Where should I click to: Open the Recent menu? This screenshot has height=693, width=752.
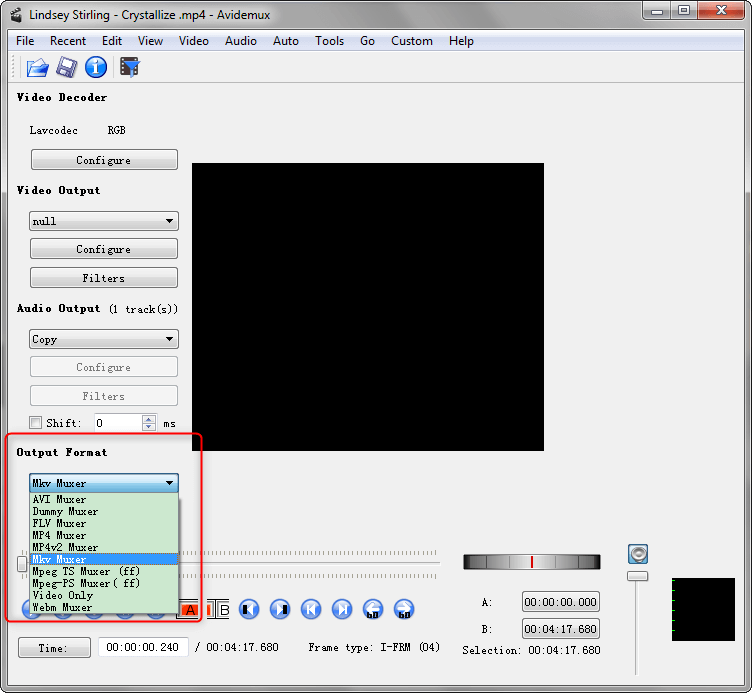(x=68, y=41)
